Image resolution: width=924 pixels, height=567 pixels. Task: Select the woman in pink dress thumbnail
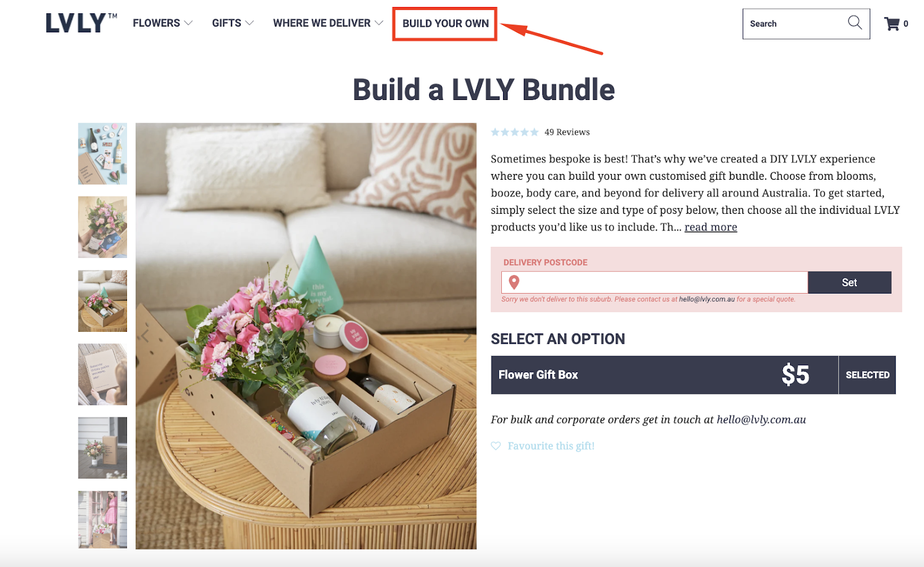pos(103,520)
